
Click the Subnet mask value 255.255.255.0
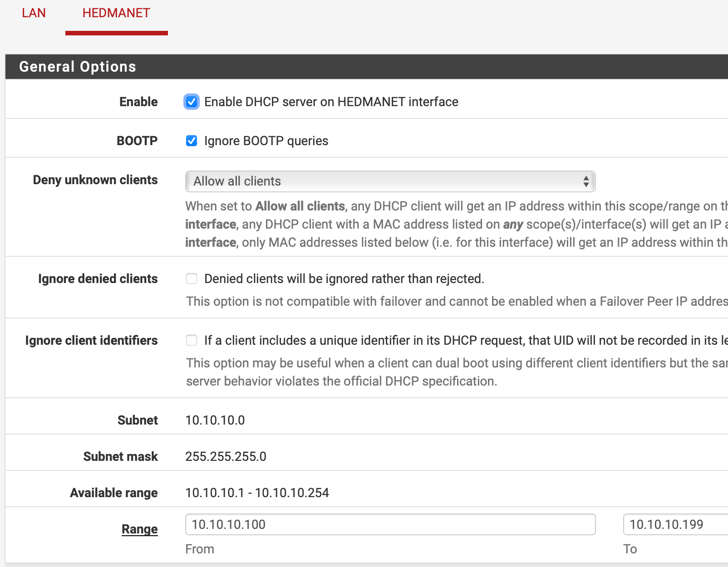pos(226,456)
